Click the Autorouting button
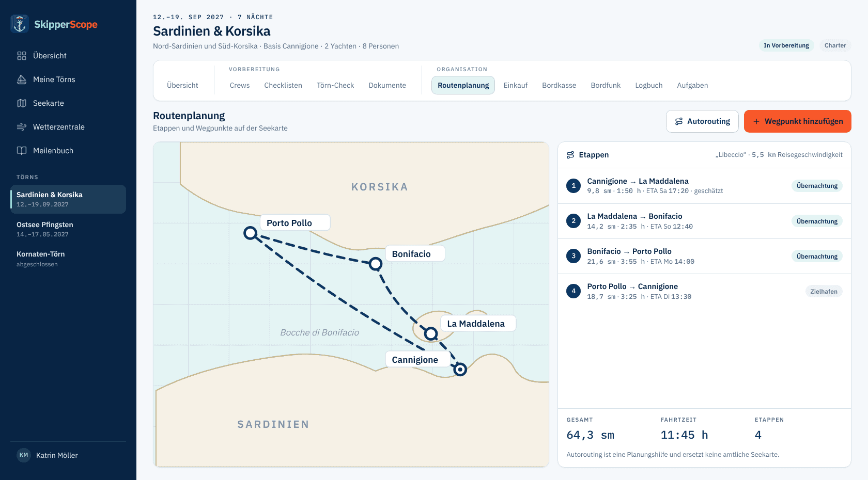 tap(702, 121)
